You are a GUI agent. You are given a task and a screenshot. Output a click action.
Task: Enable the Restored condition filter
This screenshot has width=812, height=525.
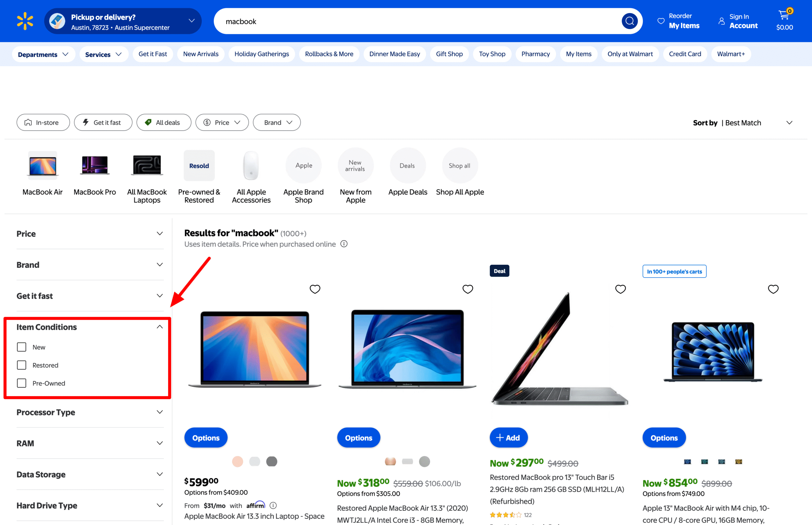click(x=22, y=365)
